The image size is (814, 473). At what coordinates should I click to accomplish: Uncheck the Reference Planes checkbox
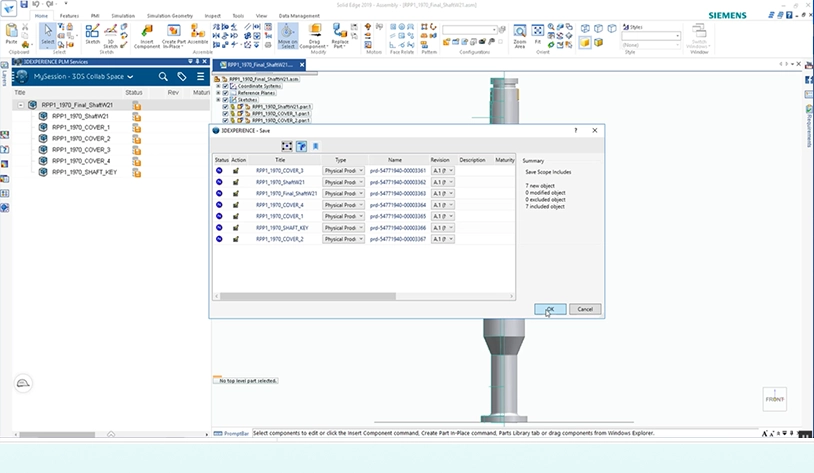click(x=225, y=93)
